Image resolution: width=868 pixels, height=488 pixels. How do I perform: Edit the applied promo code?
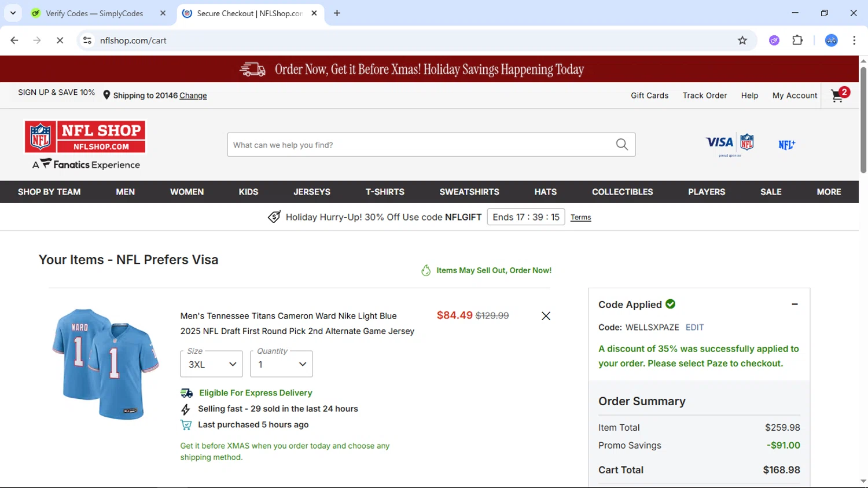point(694,327)
